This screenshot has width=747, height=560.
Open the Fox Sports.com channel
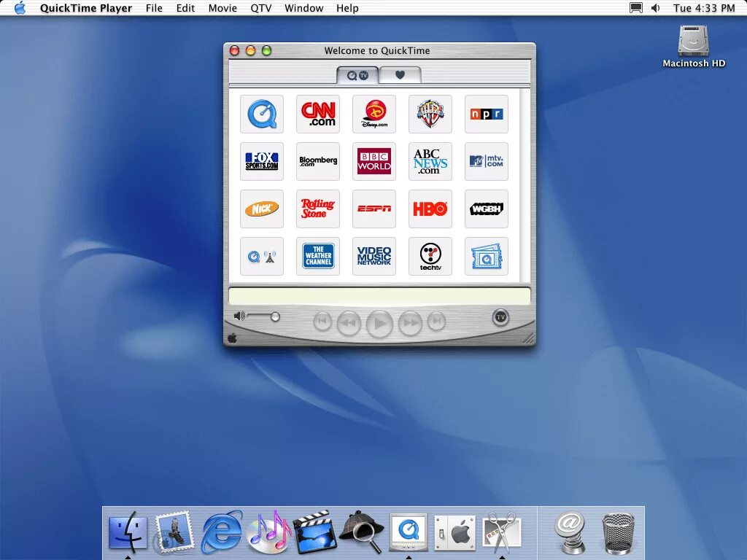point(262,161)
